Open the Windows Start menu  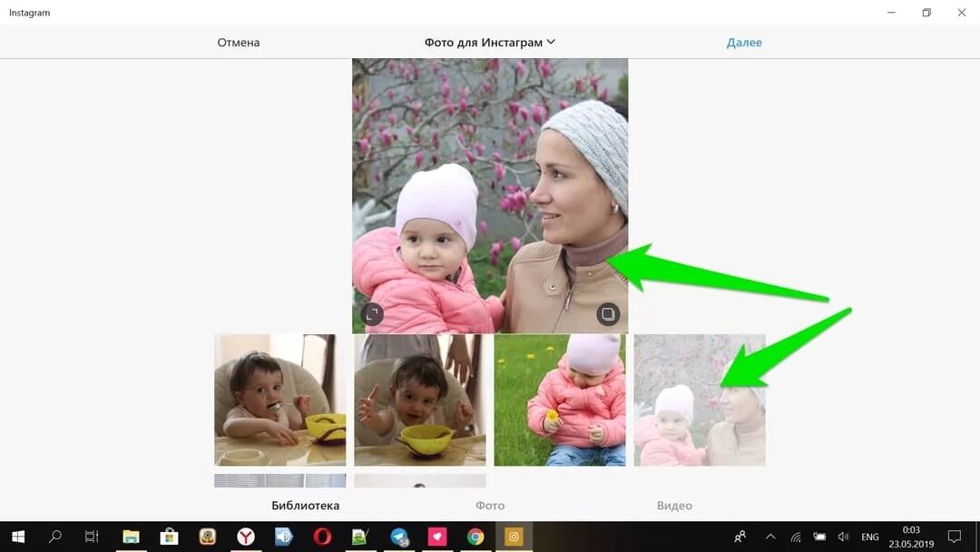point(18,537)
